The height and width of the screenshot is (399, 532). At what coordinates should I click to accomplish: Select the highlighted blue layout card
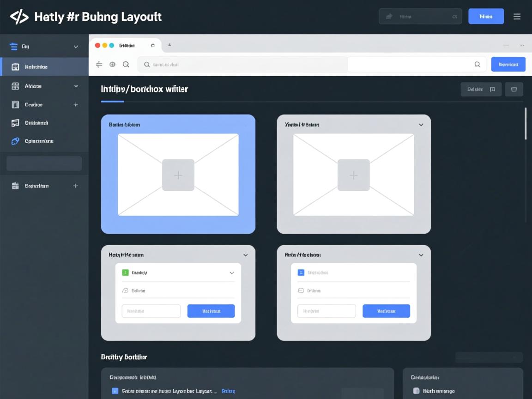178,174
